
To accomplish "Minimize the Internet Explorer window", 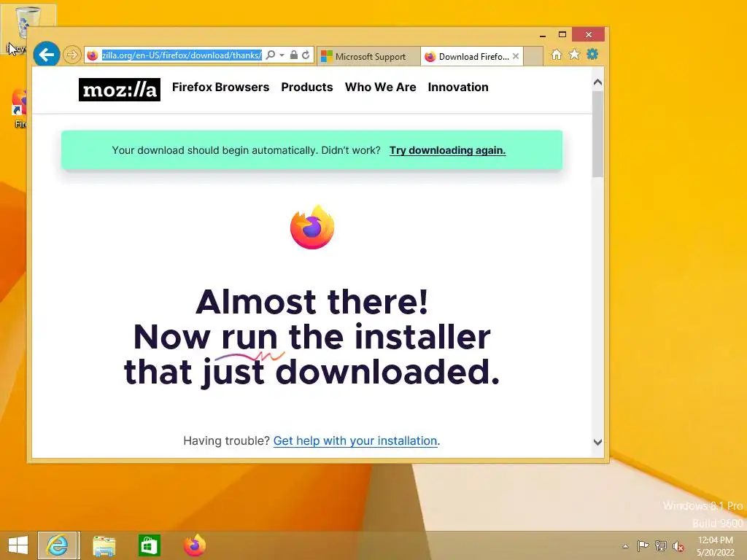I will pos(543,35).
